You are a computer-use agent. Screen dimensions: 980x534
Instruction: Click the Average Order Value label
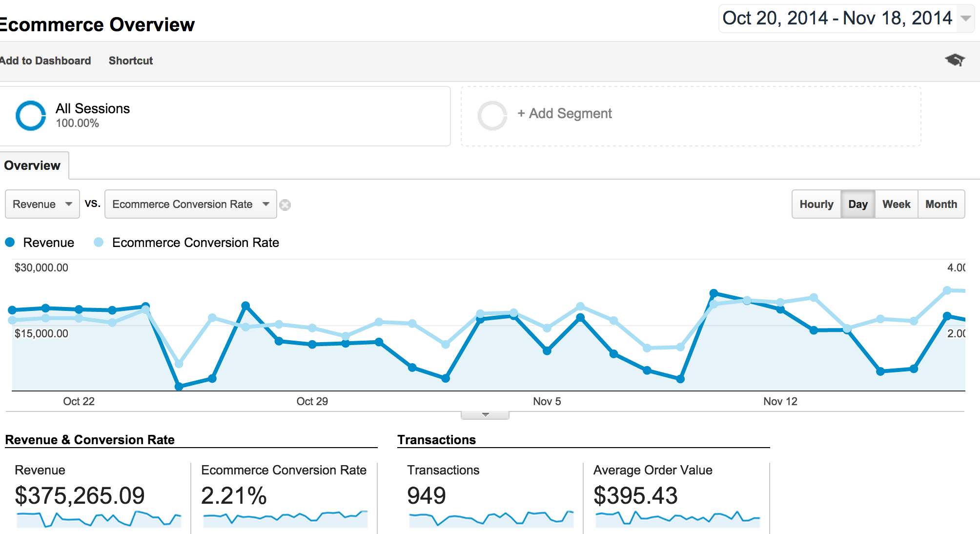point(653,470)
